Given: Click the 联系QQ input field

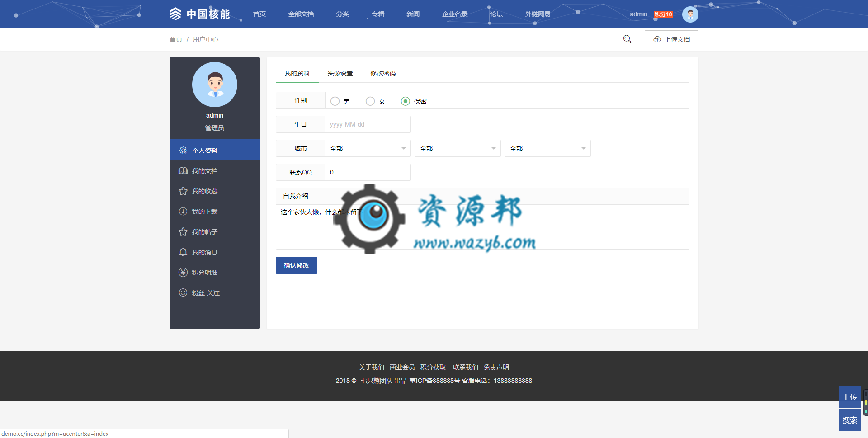Looking at the screenshot, I should (368, 172).
